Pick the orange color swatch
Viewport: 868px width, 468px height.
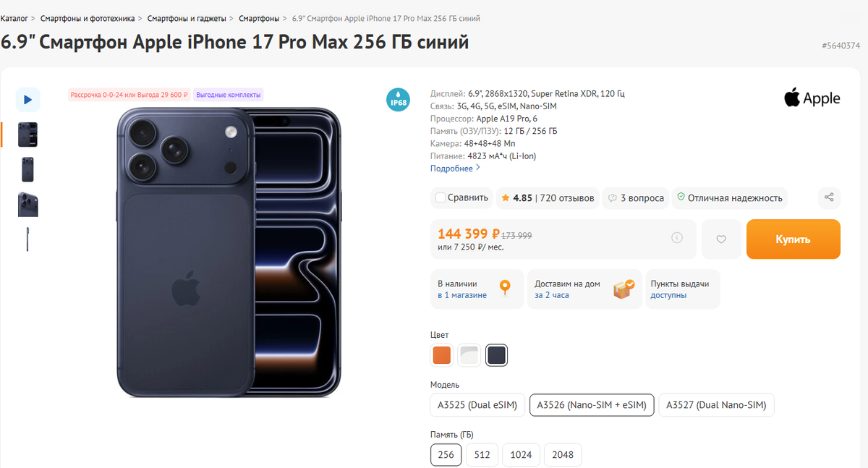(x=441, y=355)
